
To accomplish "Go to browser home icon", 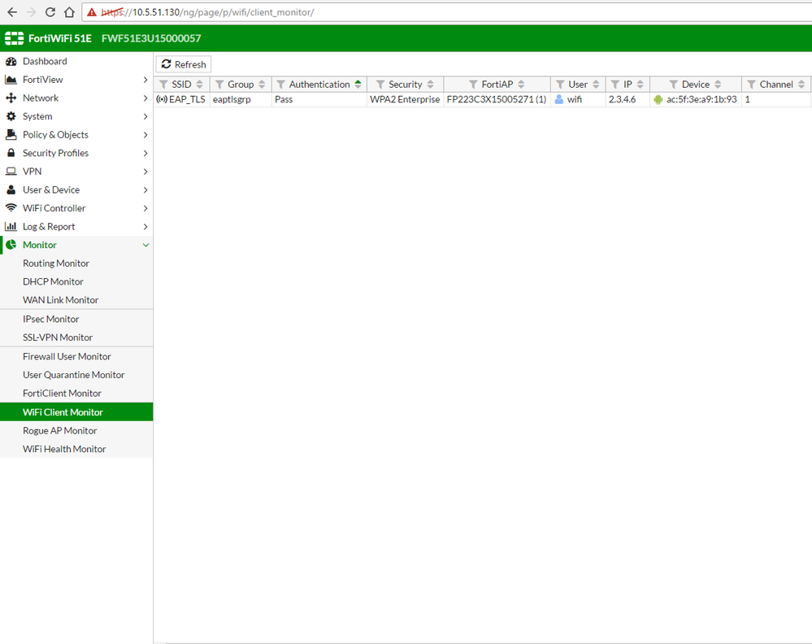I will (69, 12).
